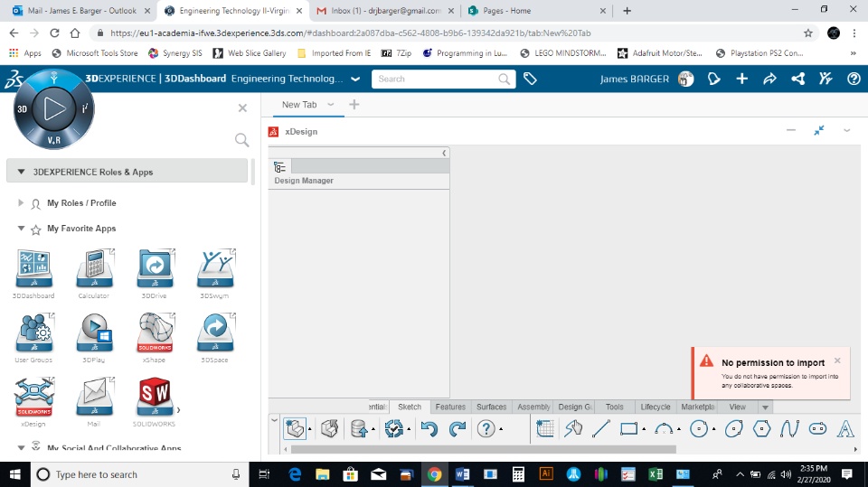Open the Mail app in favorites
Image resolution: width=868 pixels, height=487 pixels.
point(94,398)
